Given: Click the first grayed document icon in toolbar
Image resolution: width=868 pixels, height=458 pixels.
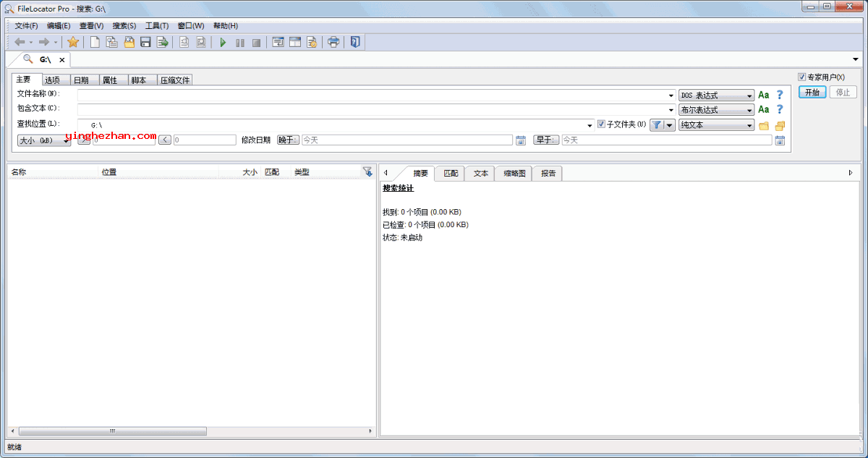Looking at the screenshot, I should pyautogui.click(x=184, y=43).
